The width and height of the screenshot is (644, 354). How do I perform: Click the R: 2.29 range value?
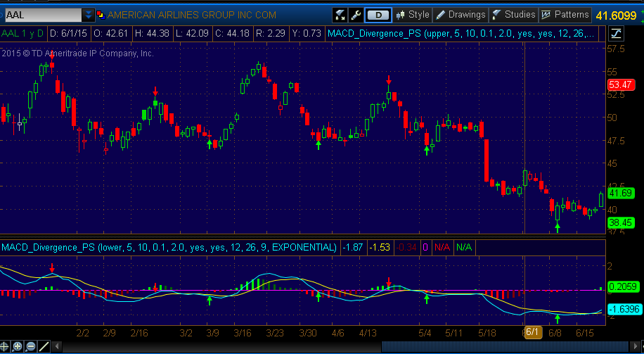coord(270,34)
